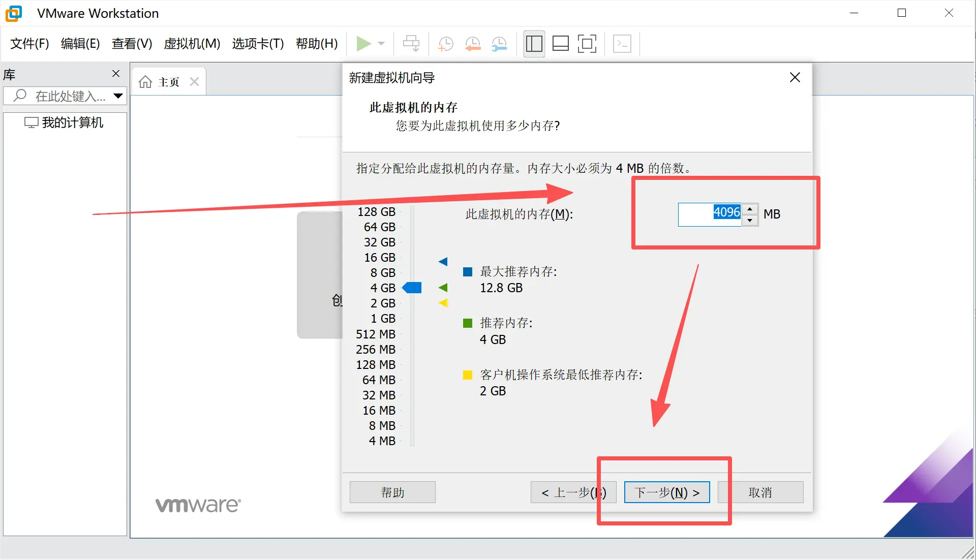The width and height of the screenshot is (976, 560).
Task: Click the 12.8 GB maximum memory value
Action: pyautogui.click(x=501, y=288)
